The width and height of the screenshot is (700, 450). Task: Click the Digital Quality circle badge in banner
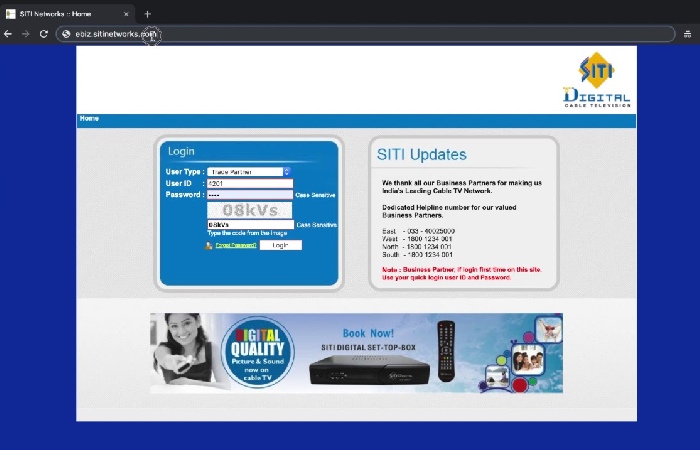pyautogui.click(x=258, y=352)
